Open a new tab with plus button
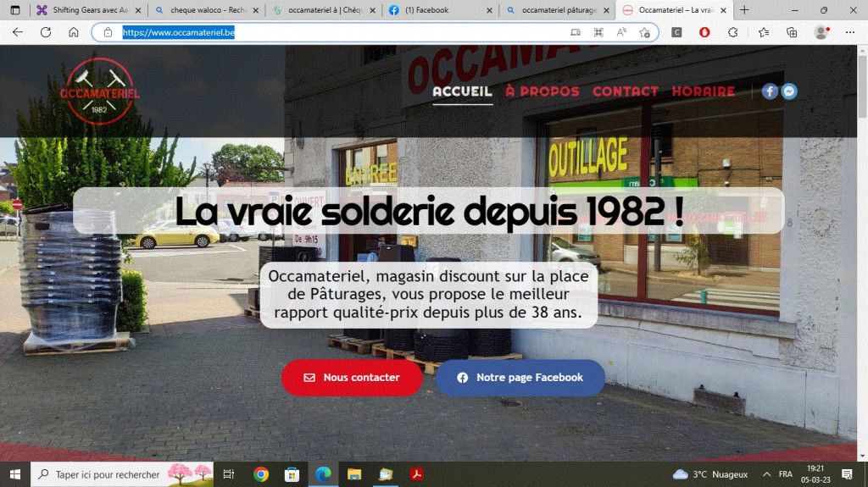Image resolution: width=868 pixels, height=487 pixels. click(x=744, y=10)
